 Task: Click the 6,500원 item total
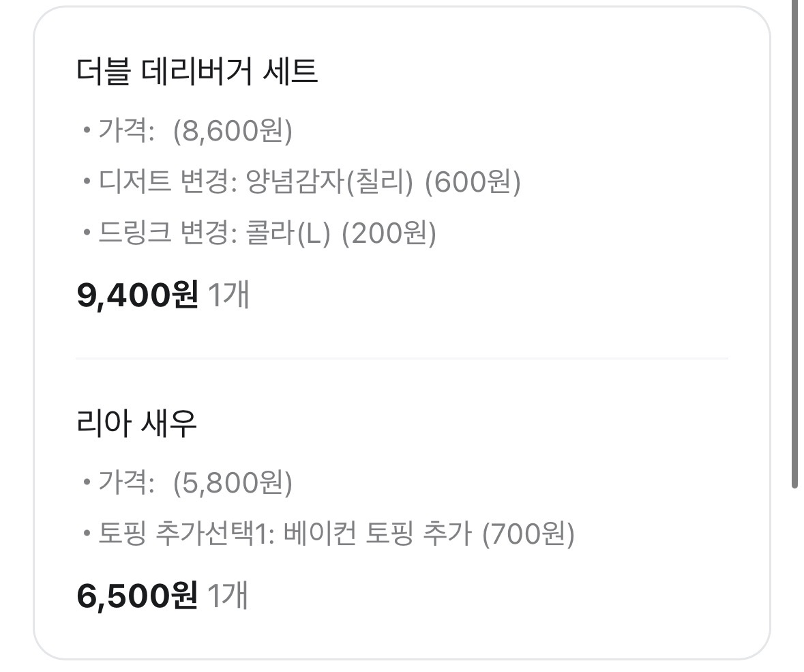pyautogui.click(x=138, y=596)
